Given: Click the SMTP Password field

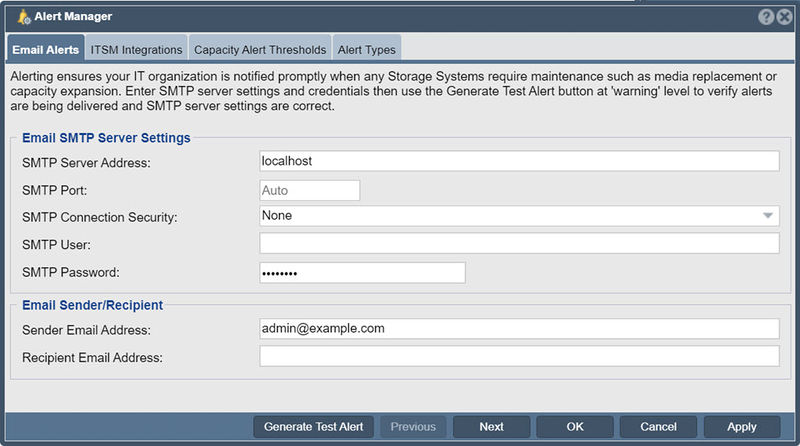Looking at the screenshot, I should (x=362, y=272).
